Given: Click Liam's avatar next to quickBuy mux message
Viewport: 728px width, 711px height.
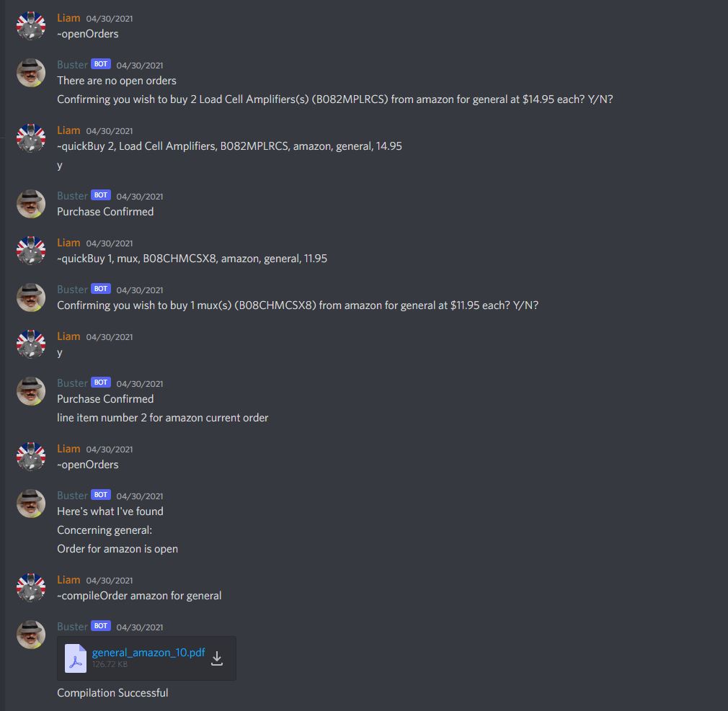Looking at the screenshot, I should pyautogui.click(x=31, y=251).
